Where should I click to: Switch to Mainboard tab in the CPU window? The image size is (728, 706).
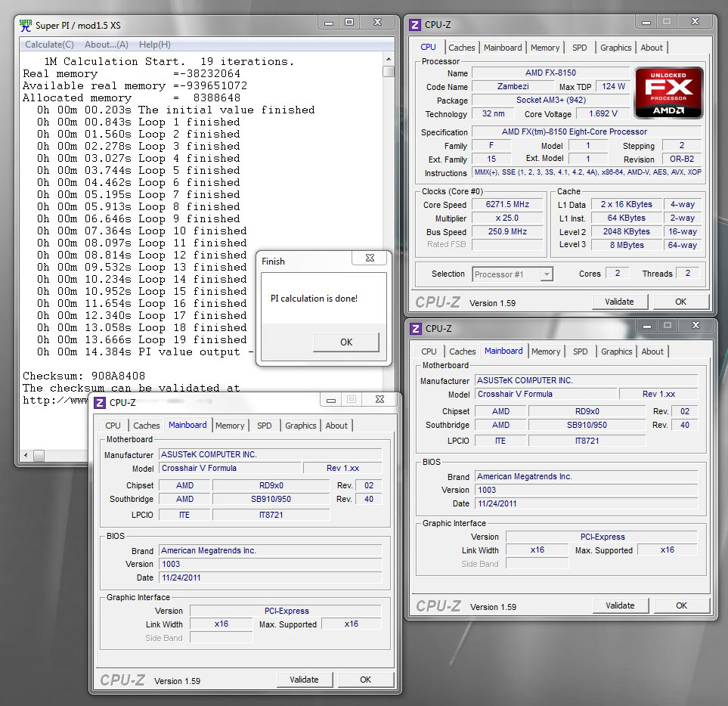503,48
